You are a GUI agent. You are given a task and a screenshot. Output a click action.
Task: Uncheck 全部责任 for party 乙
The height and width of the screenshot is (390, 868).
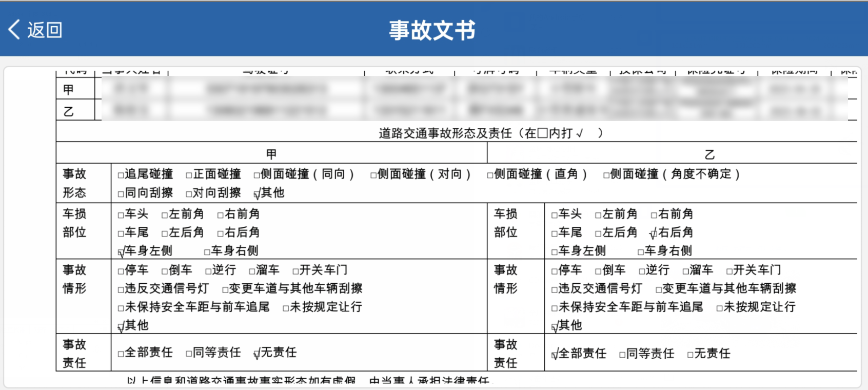coord(555,355)
